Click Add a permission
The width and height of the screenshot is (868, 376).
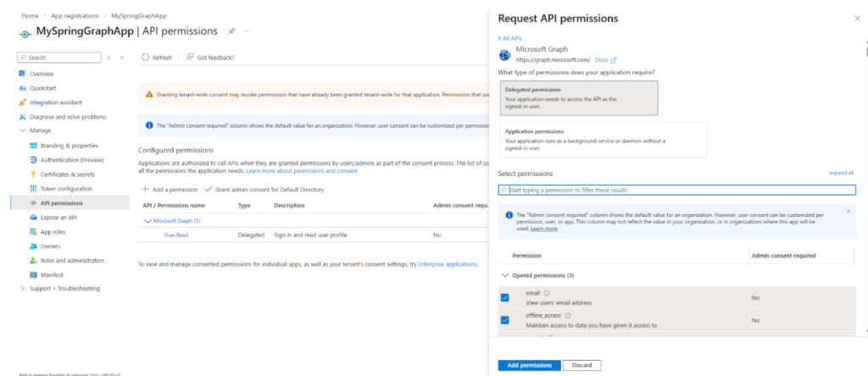point(170,189)
